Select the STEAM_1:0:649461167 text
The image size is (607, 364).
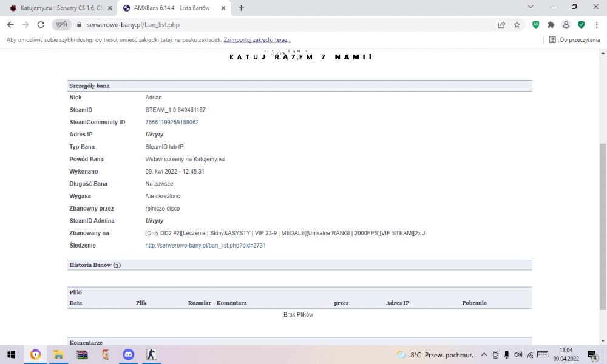175,110
